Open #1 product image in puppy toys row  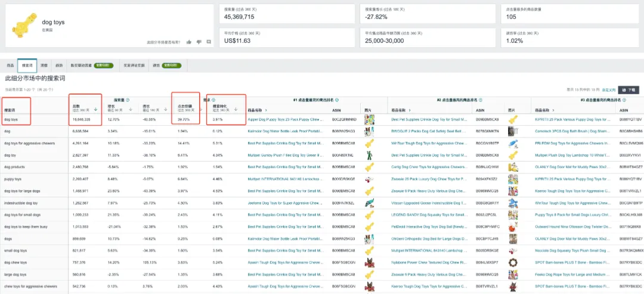(x=369, y=179)
